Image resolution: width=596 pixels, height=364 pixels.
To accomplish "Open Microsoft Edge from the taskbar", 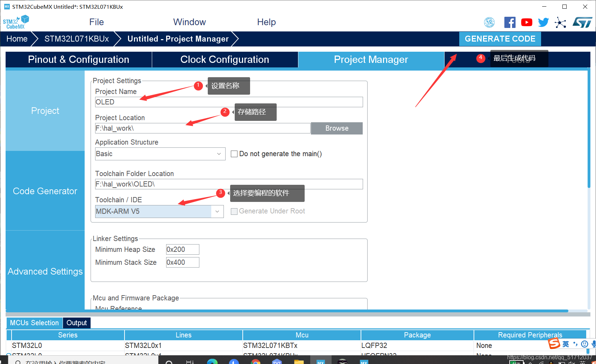I will [x=212, y=362].
